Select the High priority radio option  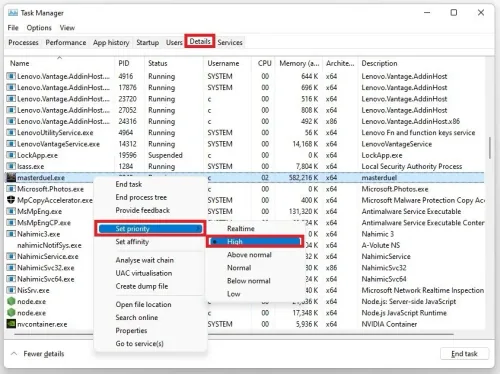click(x=255, y=242)
